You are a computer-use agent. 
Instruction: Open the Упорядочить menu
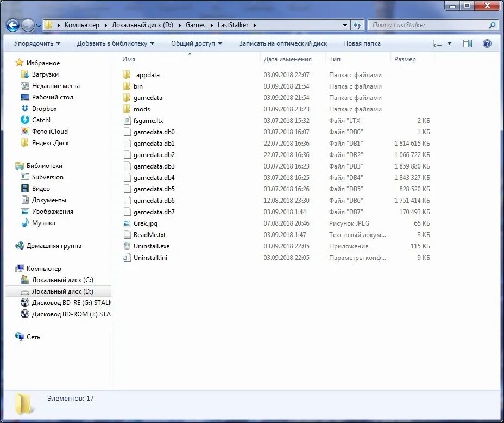coord(37,43)
